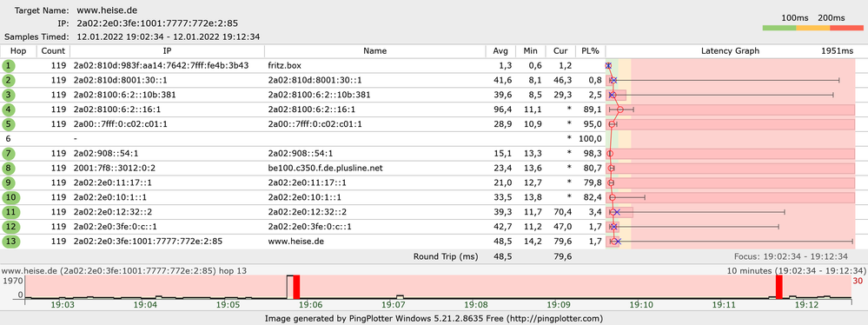
Task: Click the green hop 2 circle
Action: coord(9,80)
